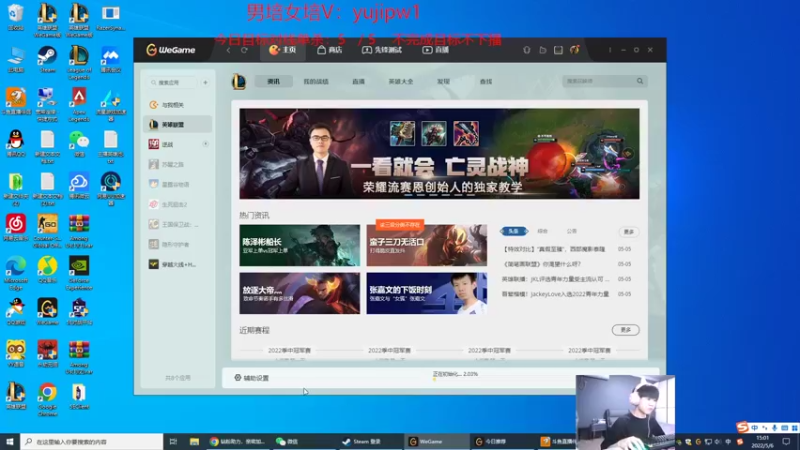Viewport: 800px width, 450px height.
Task: Click 更多 beside news tabs
Action: [629, 232]
